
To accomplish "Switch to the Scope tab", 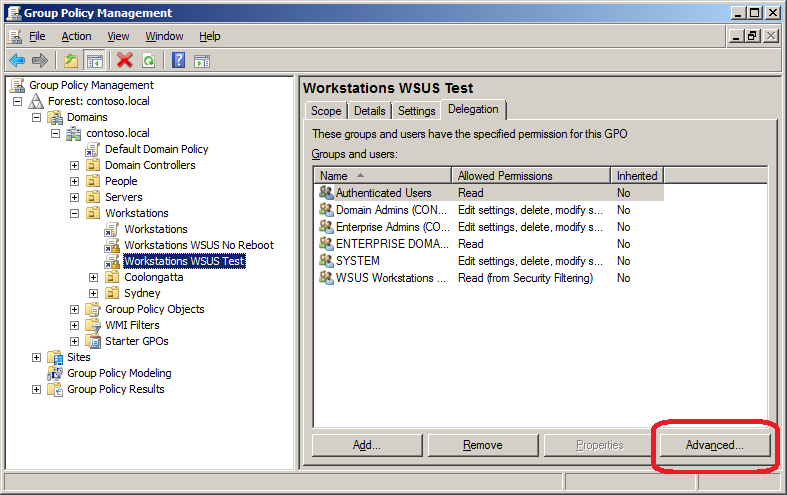I will 326,111.
